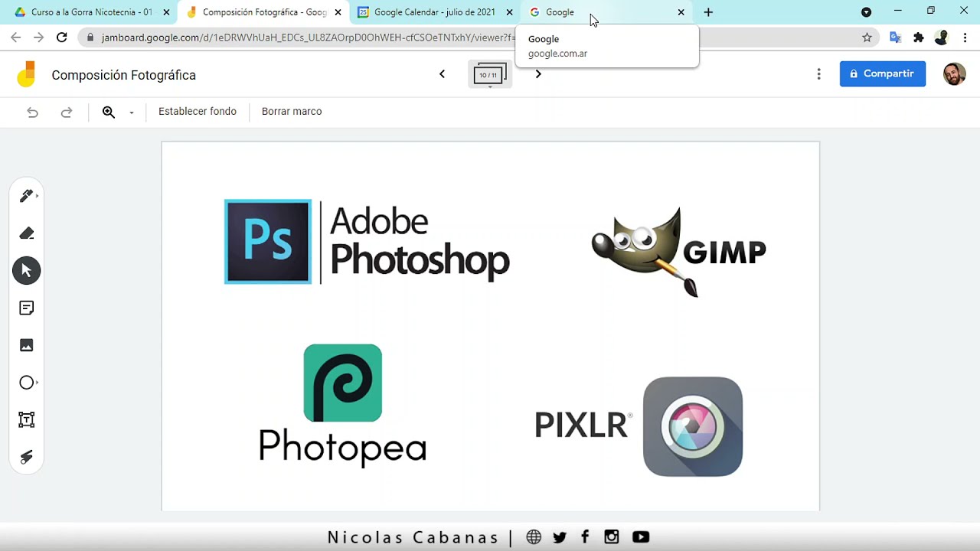Open the Extensions puzzle menu
Image resolution: width=980 pixels, height=551 pixels.
[x=919, y=37]
